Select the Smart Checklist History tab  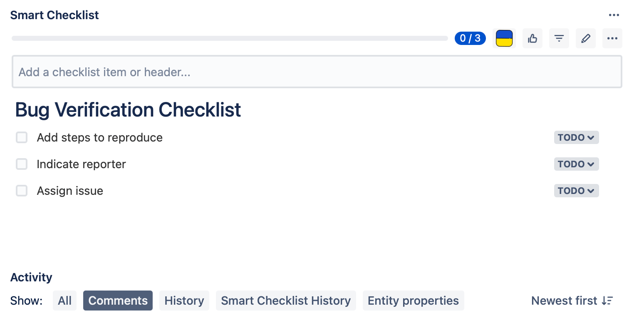[x=286, y=301]
